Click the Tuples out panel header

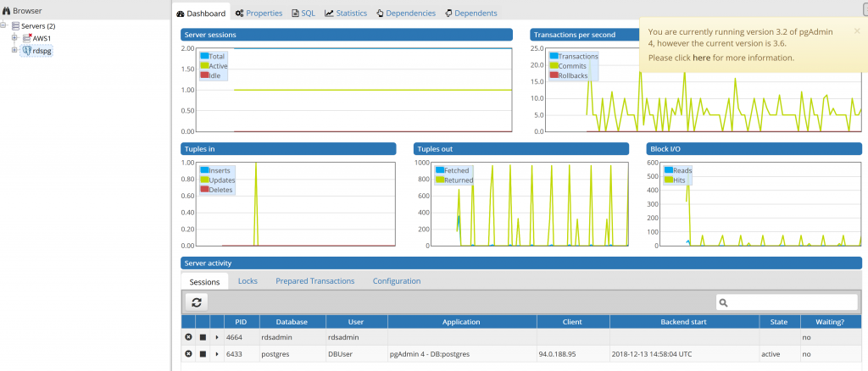tap(521, 149)
